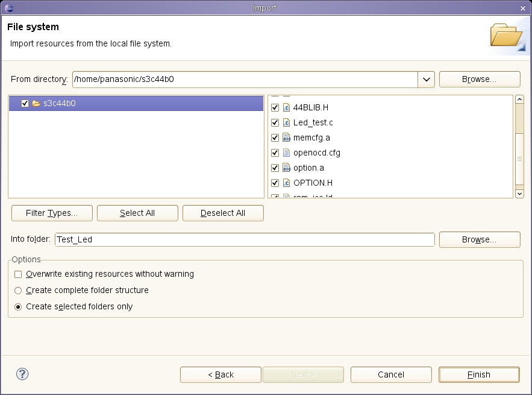532x395 pixels.
Task: Click the Into folder text field
Action: [x=245, y=239]
